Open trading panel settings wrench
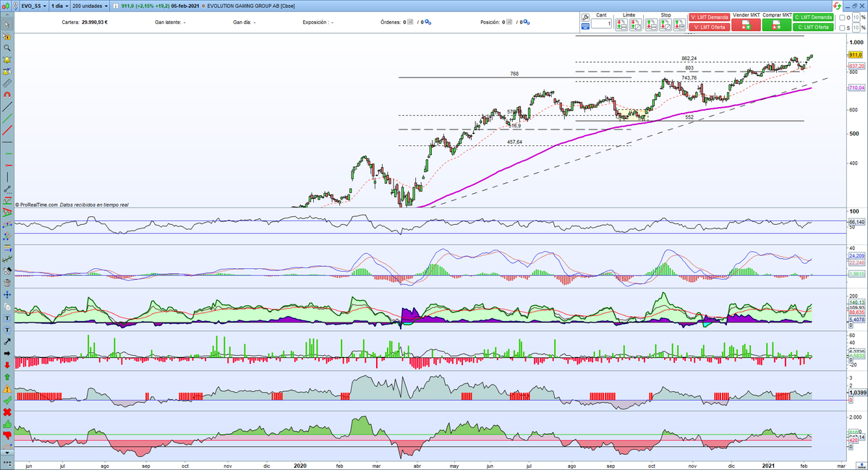 tap(585, 17)
